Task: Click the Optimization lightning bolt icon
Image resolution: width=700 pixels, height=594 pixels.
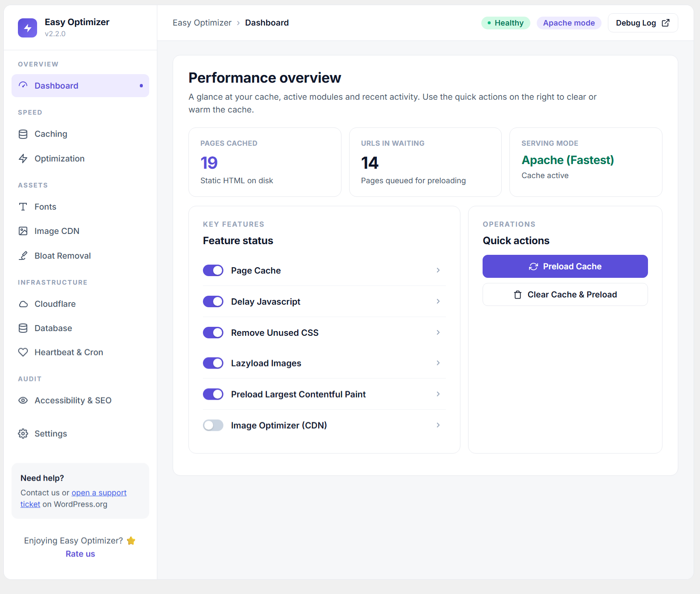Action: 23,159
